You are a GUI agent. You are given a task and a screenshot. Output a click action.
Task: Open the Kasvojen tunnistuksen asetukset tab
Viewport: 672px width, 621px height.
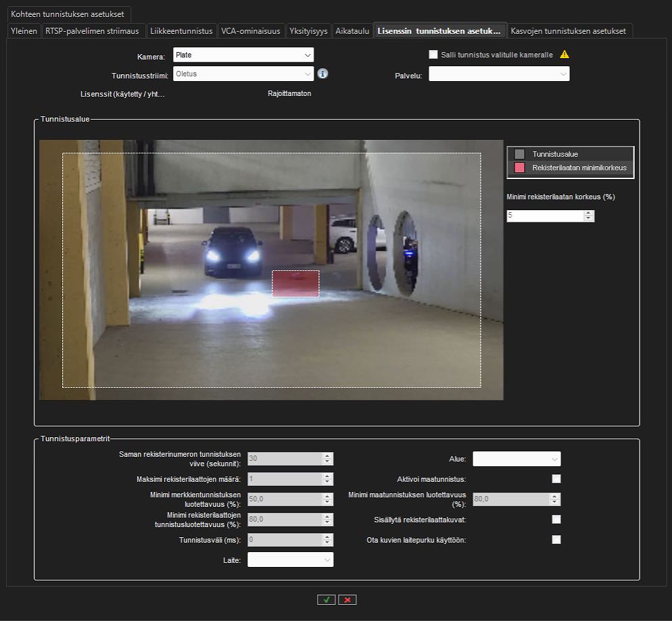click(569, 31)
